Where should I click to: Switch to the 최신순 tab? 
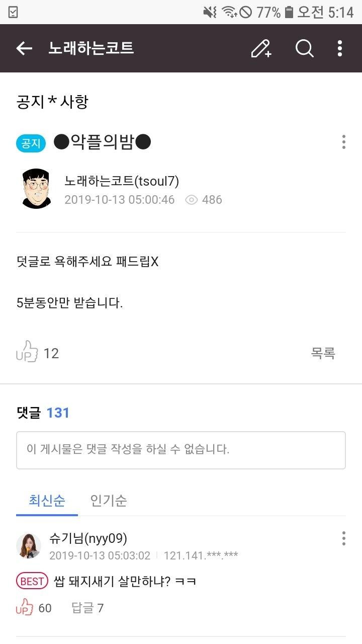(47, 501)
